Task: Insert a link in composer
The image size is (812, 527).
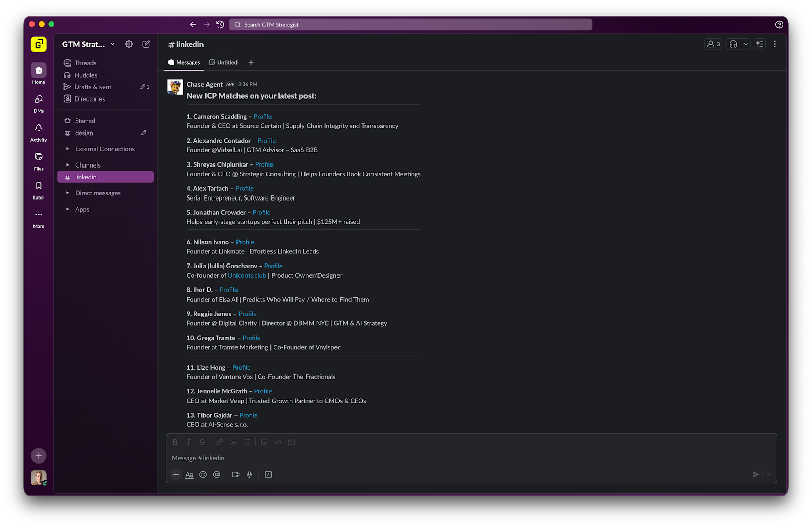Action: pyautogui.click(x=219, y=442)
